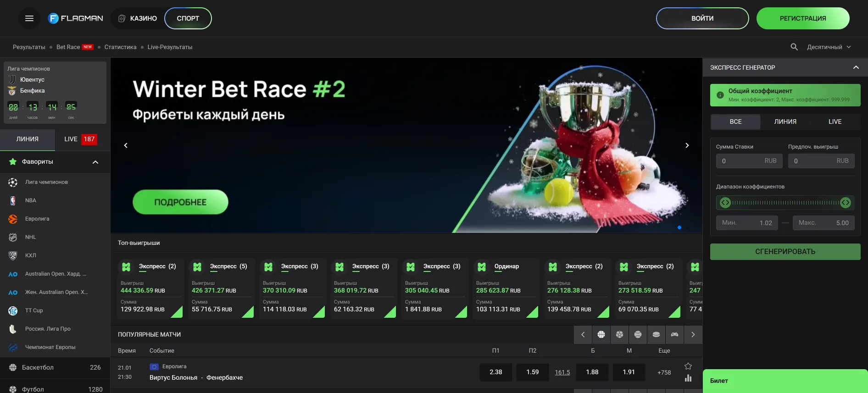Open Десятичный odds format dropdown
The width and height of the screenshot is (868, 393).
[x=829, y=47]
